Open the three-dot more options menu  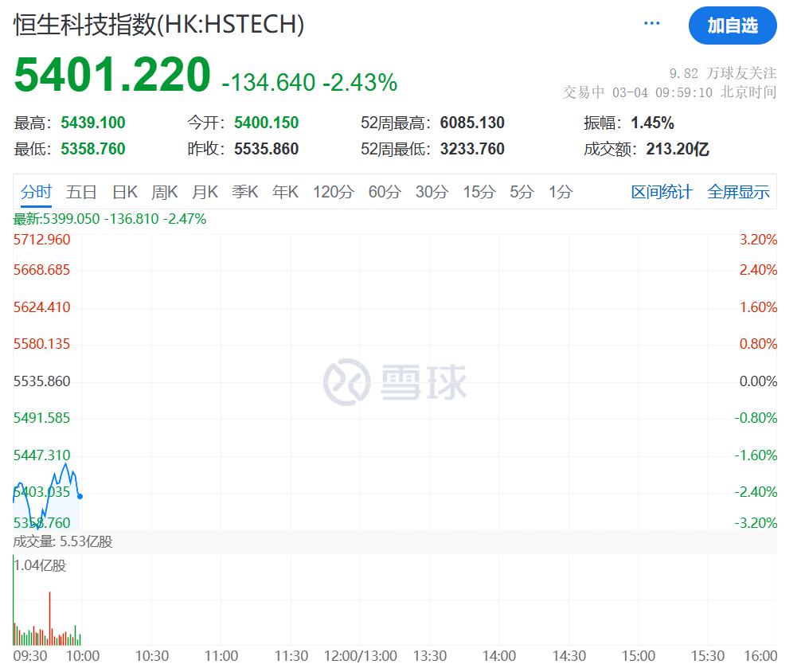[651, 24]
